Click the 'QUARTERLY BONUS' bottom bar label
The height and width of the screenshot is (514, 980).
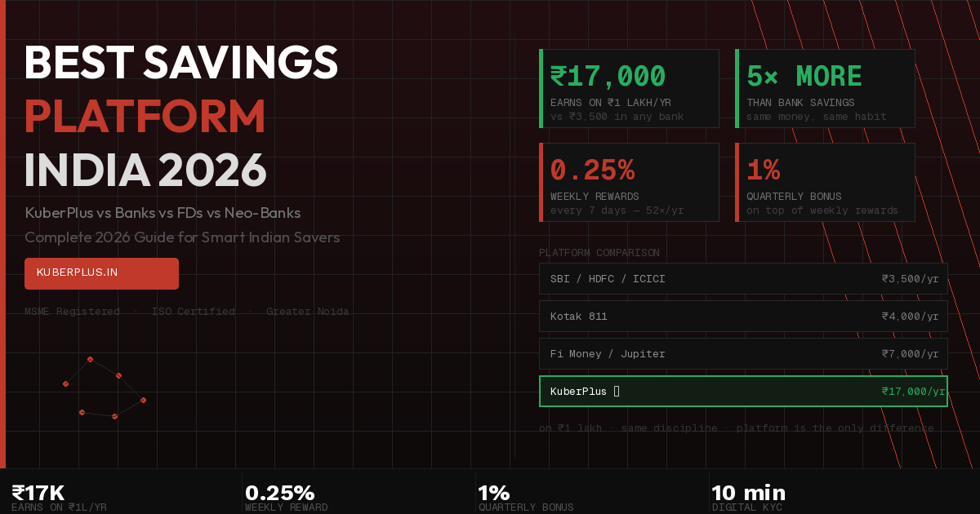pos(526,507)
